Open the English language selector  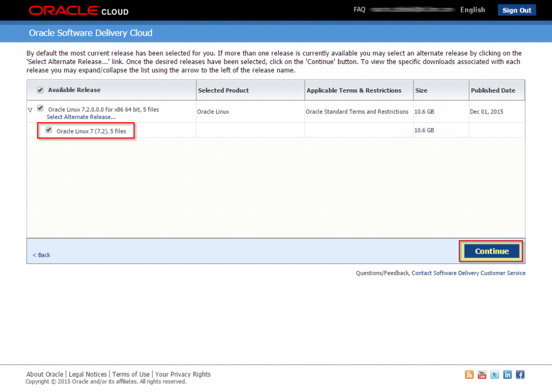473,9
